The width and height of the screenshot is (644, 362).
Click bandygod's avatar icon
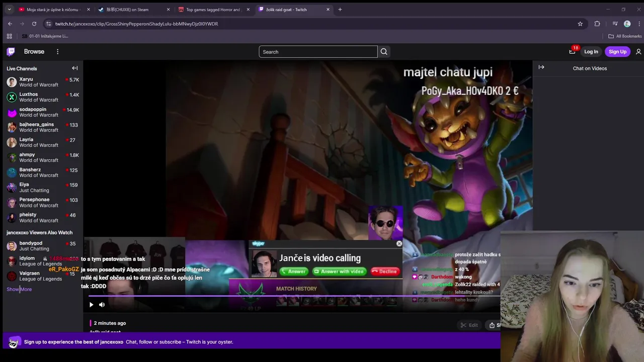click(x=12, y=246)
